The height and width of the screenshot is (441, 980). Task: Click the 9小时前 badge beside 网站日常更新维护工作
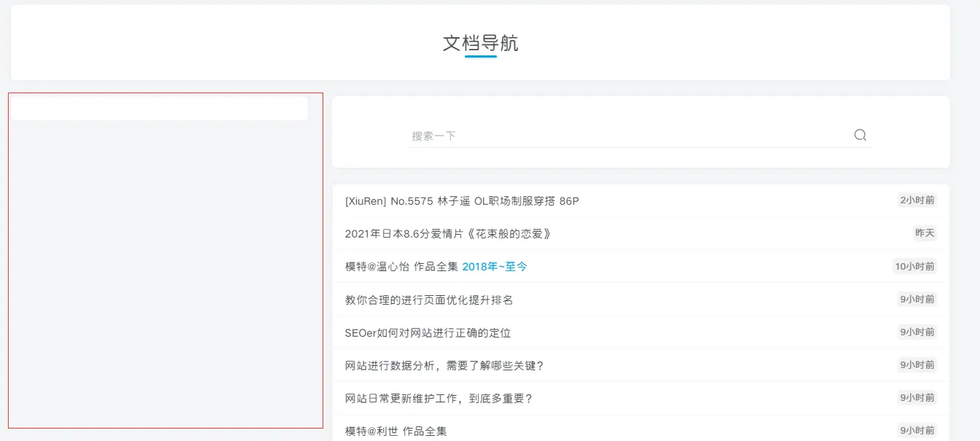click(x=917, y=397)
